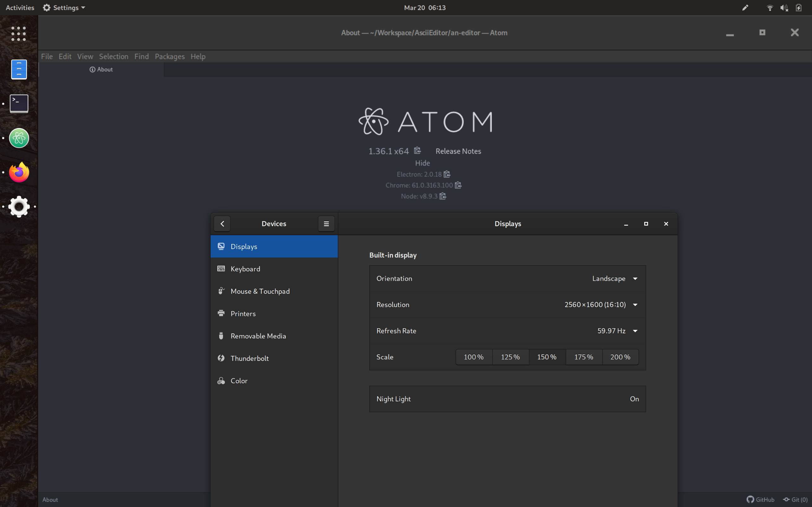The image size is (812, 507).
Task: Select the About tab in Atom
Action: pos(101,69)
